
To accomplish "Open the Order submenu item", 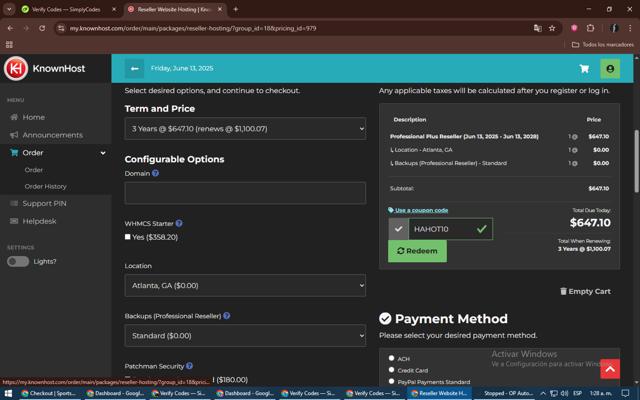I will (33, 170).
